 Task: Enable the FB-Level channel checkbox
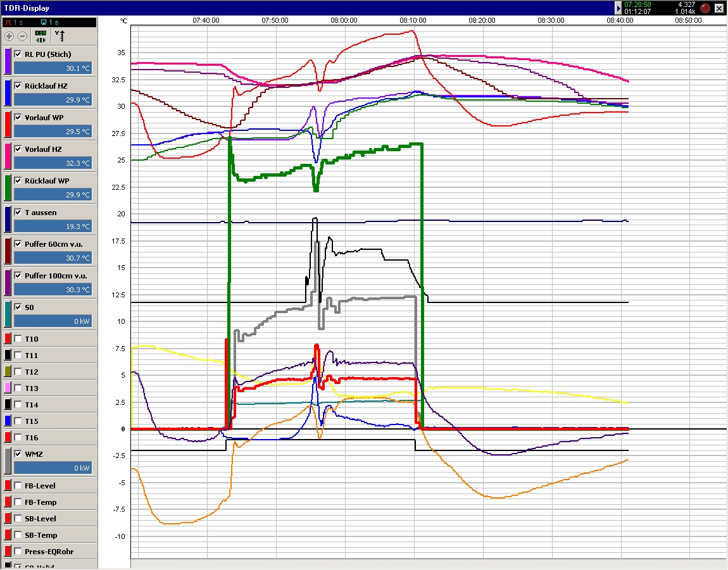18,486
